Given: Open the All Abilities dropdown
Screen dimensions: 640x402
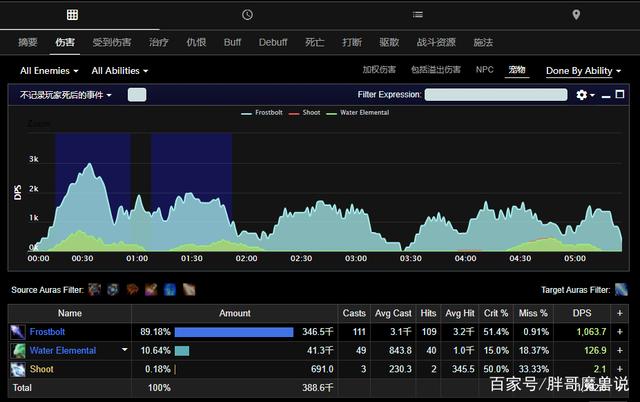Looking at the screenshot, I should (x=119, y=71).
